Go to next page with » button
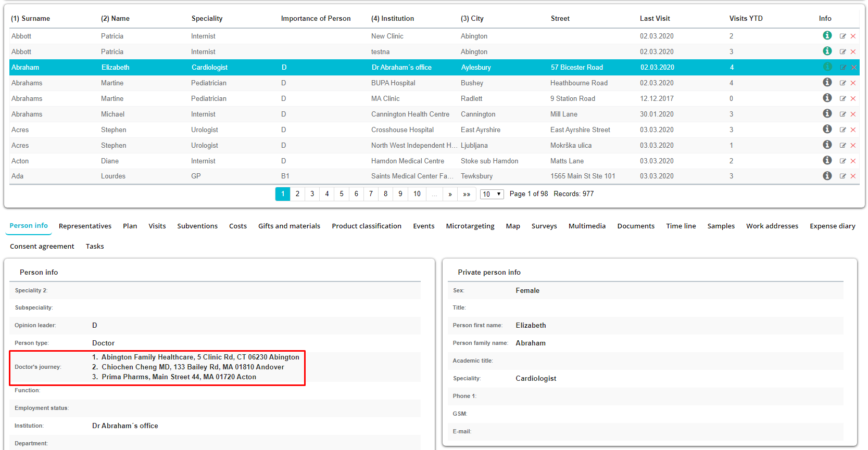 [450, 194]
